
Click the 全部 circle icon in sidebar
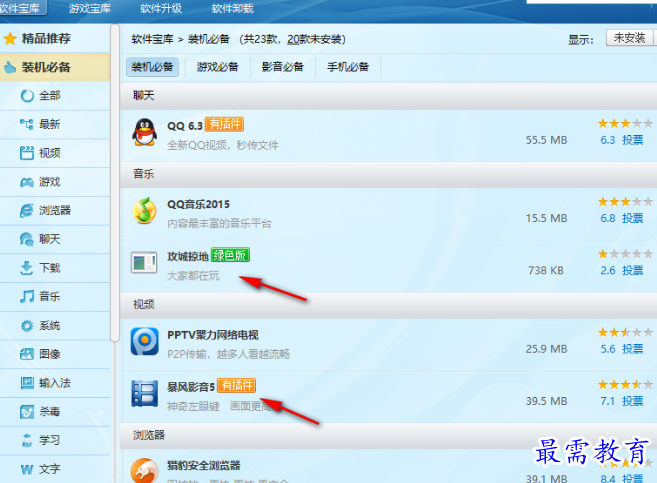27,96
